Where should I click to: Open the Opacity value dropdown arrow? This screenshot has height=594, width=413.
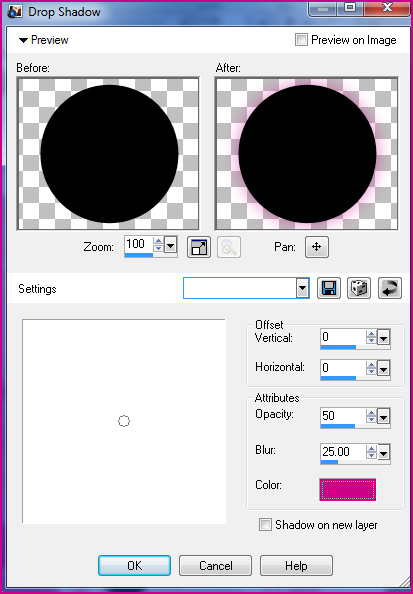(383, 417)
